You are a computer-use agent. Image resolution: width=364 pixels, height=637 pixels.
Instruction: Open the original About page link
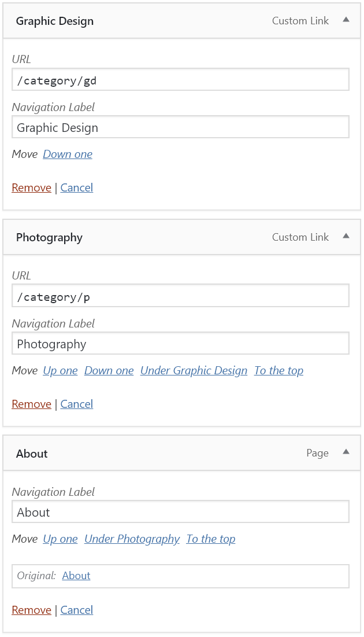[76, 575]
